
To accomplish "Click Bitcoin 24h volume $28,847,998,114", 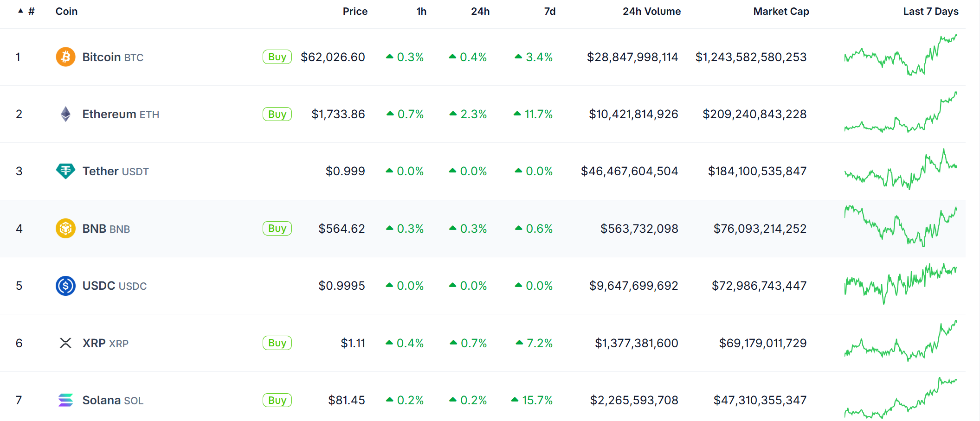I will pos(632,57).
